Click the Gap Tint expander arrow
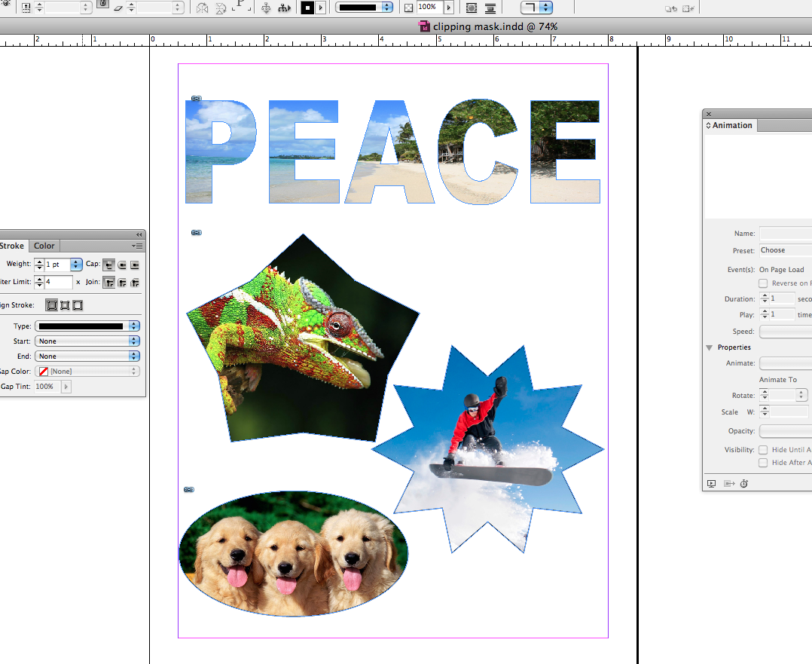 tap(65, 387)
